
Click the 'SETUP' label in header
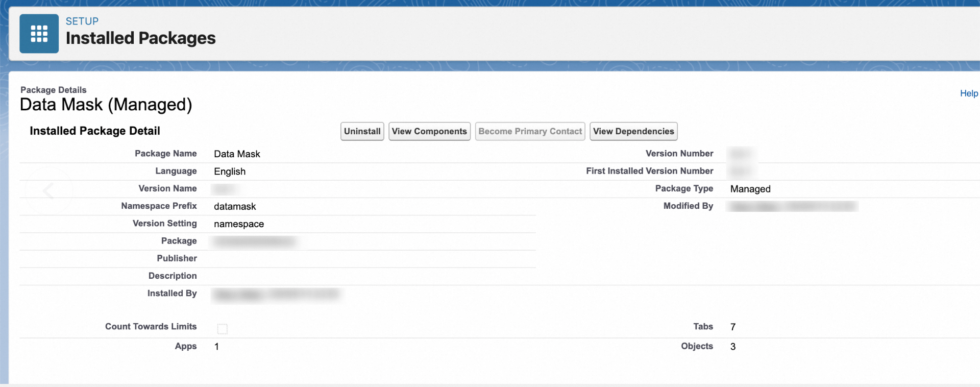[x=82, y=21]
